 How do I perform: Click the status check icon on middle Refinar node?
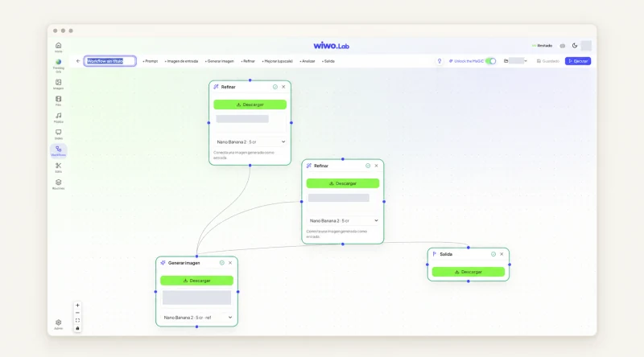tap(368, 166)
